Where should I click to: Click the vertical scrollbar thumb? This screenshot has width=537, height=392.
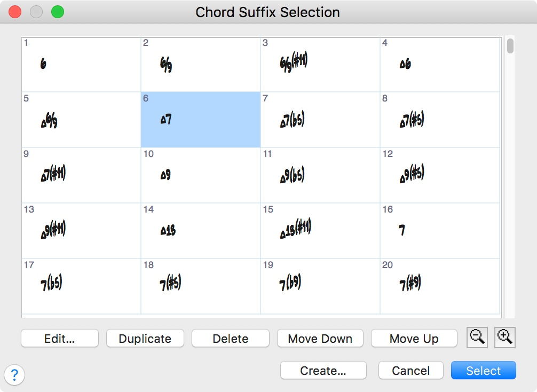coord(510,46)
